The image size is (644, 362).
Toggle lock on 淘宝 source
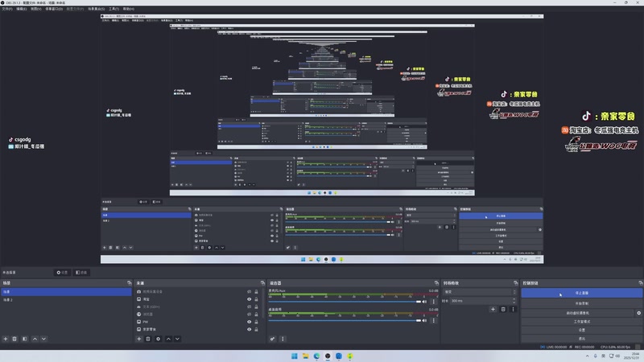click(256, 299)
